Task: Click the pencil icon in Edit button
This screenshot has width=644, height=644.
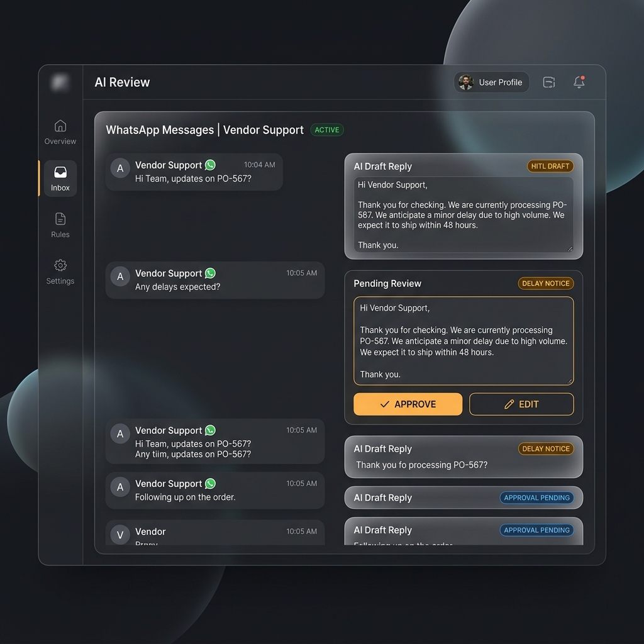Action: 509,404
